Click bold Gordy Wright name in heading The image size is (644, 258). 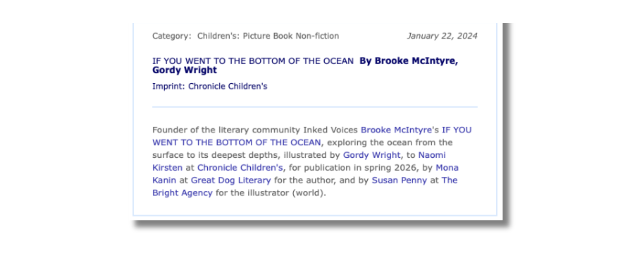(184, 70)
